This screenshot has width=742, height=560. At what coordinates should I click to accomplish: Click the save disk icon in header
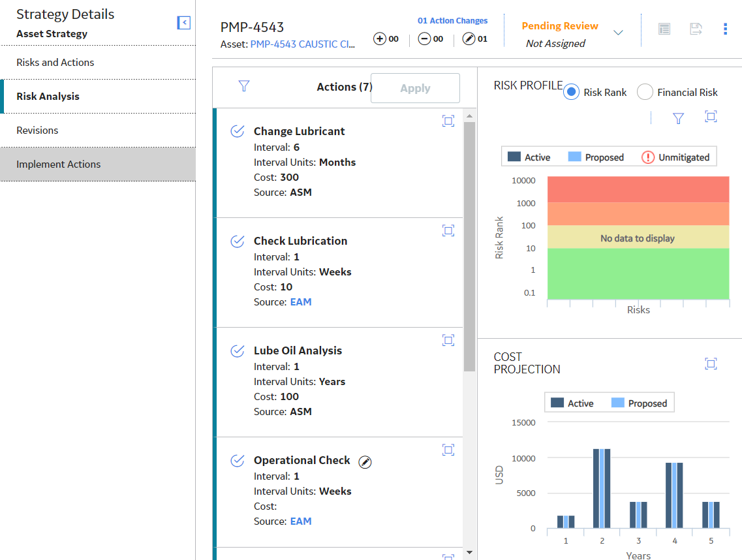tap(696, 29)
